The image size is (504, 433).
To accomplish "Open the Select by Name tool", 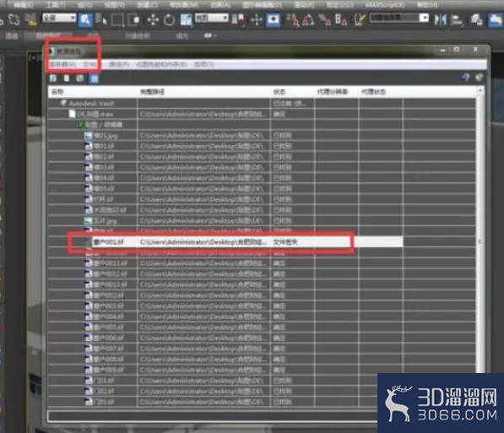I will [x=101, y=20].
